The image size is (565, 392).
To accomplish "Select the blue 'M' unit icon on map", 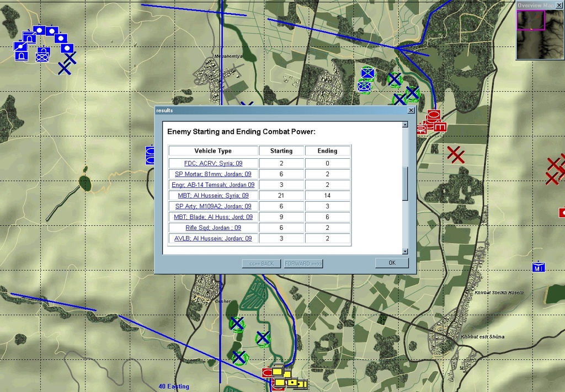I will point(539,267).
